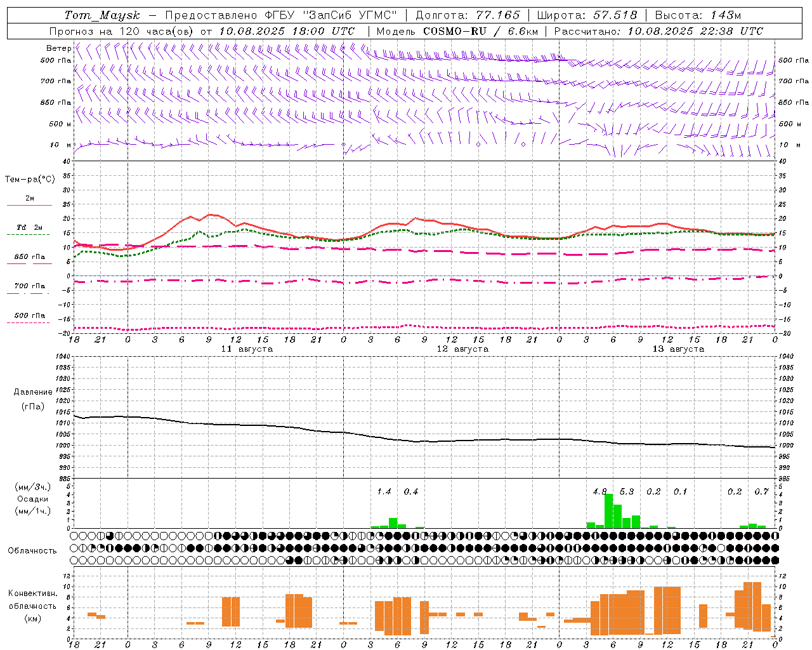Click the red 2м temperature legend line
812x650 pixels.
tap(29, 205)
